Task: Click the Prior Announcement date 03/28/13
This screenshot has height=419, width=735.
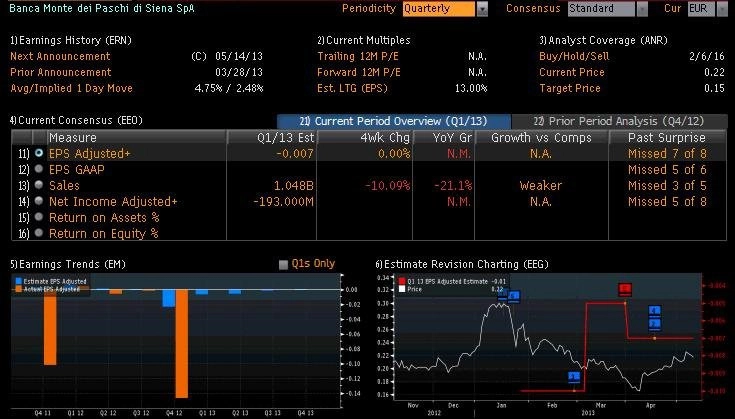Action: (239, 72)
